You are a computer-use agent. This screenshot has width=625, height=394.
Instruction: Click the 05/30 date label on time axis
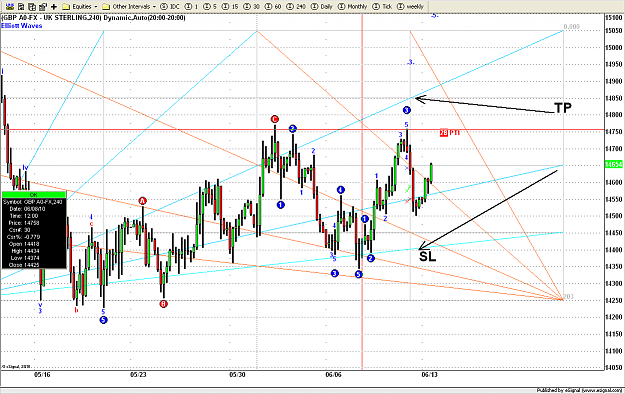click(x=237, y=375)
